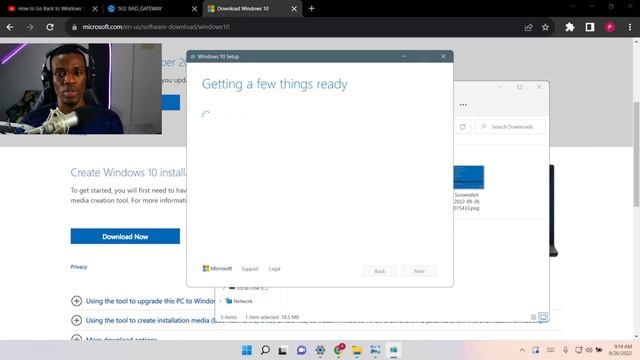Open the Windows Start menu

247,350
